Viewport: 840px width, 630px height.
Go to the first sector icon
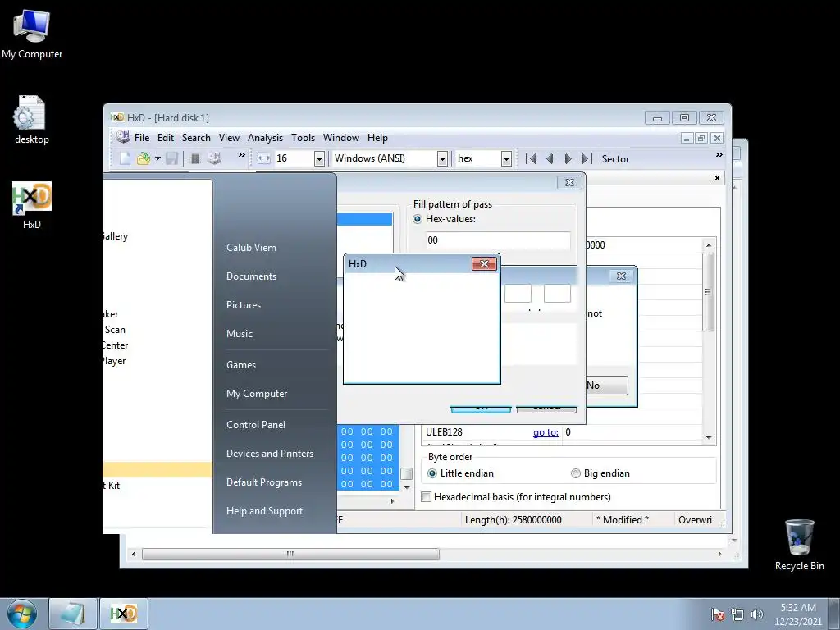[531, 158]
